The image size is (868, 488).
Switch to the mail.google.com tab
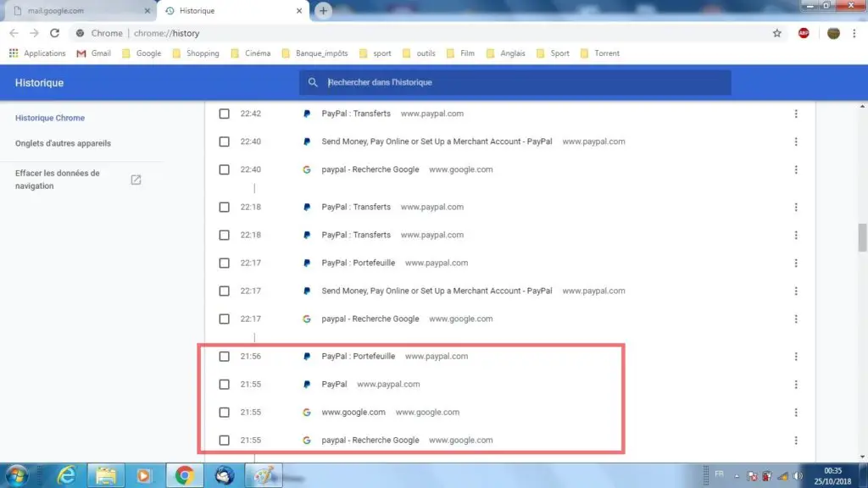pos(79,10)
